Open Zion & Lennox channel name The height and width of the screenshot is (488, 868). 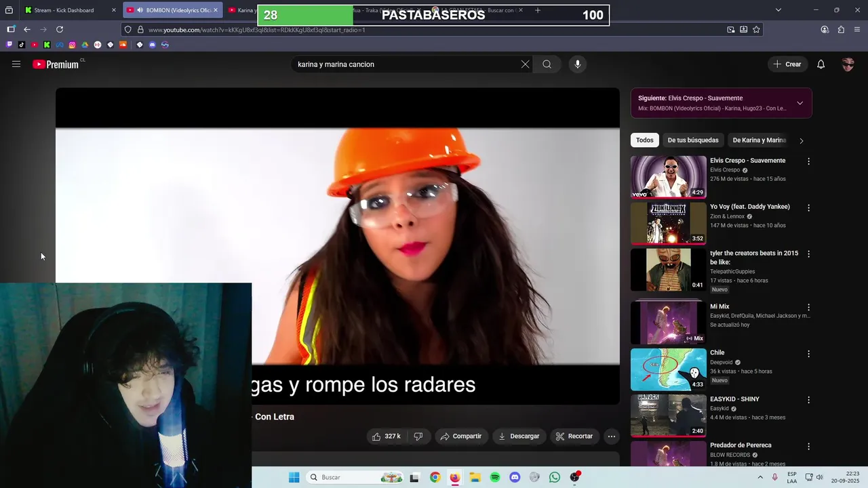point(727,216)
